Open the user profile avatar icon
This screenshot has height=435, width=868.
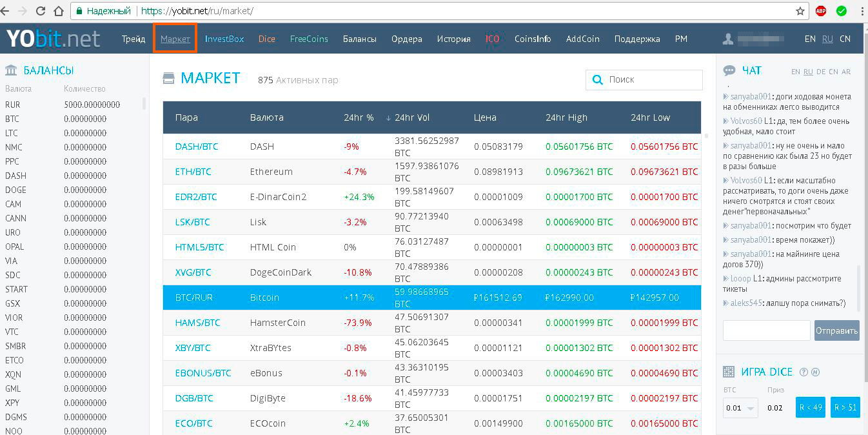(x=728, y=39)
